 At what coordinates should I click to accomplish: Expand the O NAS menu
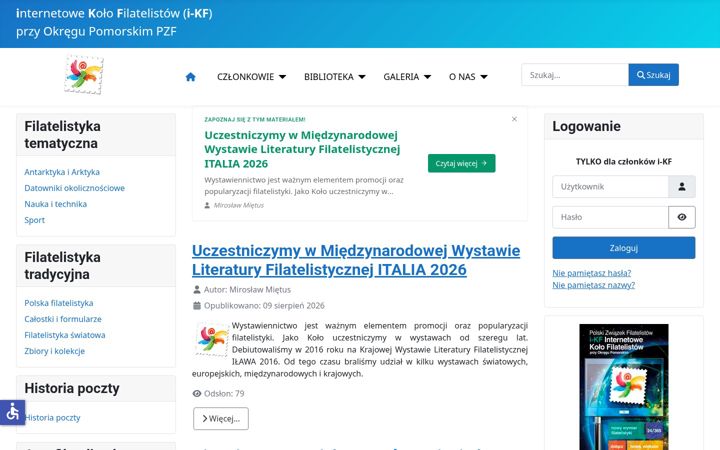pos(468,77)
